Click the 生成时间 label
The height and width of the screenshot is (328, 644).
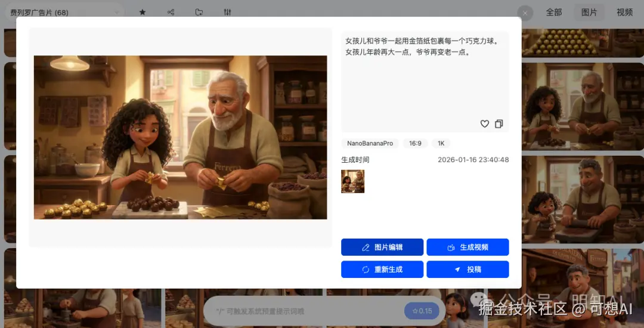click(355, 160)
